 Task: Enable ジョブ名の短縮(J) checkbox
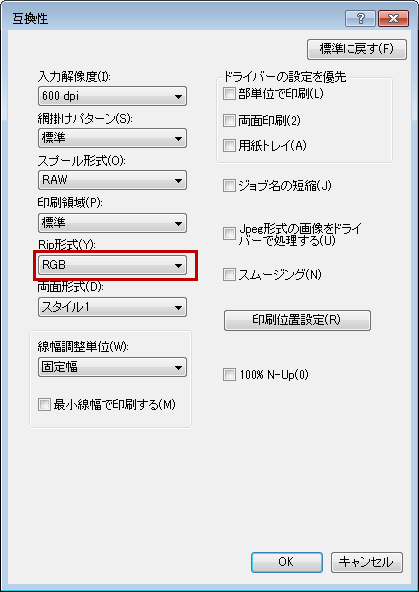pos(229,186)
